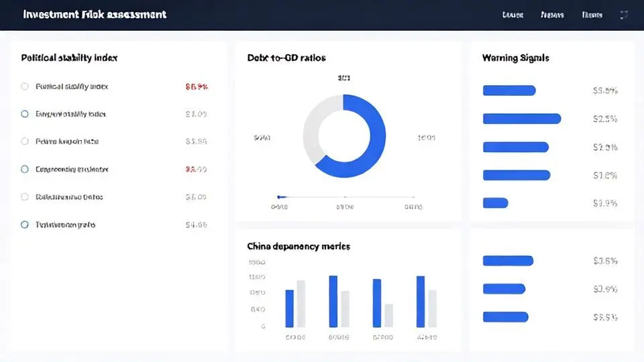Select the fourth radio button with red value
644x362 pixels.
tap(25, 170)
